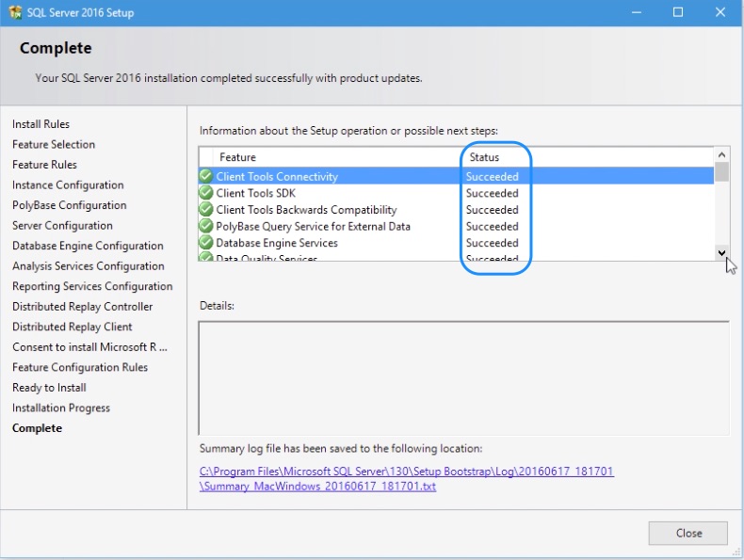Click the feature list scroll down arrow
The height and width of the screenshot is (560, 744).
pos(721,253)
